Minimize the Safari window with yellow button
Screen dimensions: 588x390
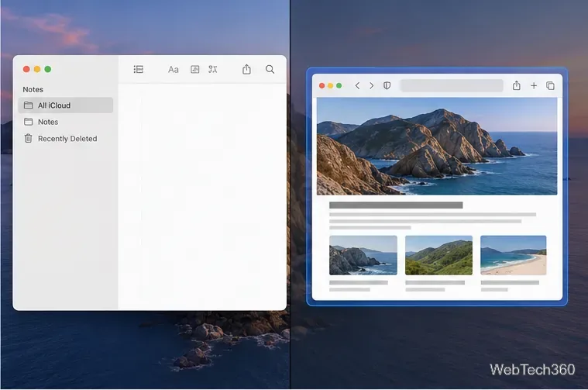(x=330, y=85)
